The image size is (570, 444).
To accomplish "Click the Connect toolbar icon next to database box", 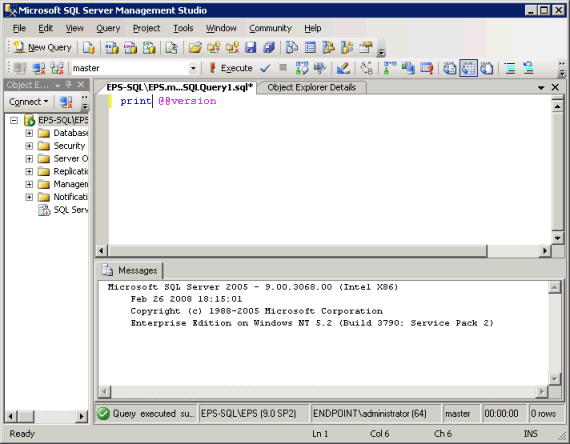I will pyautogui.click(x=20, y=68).
